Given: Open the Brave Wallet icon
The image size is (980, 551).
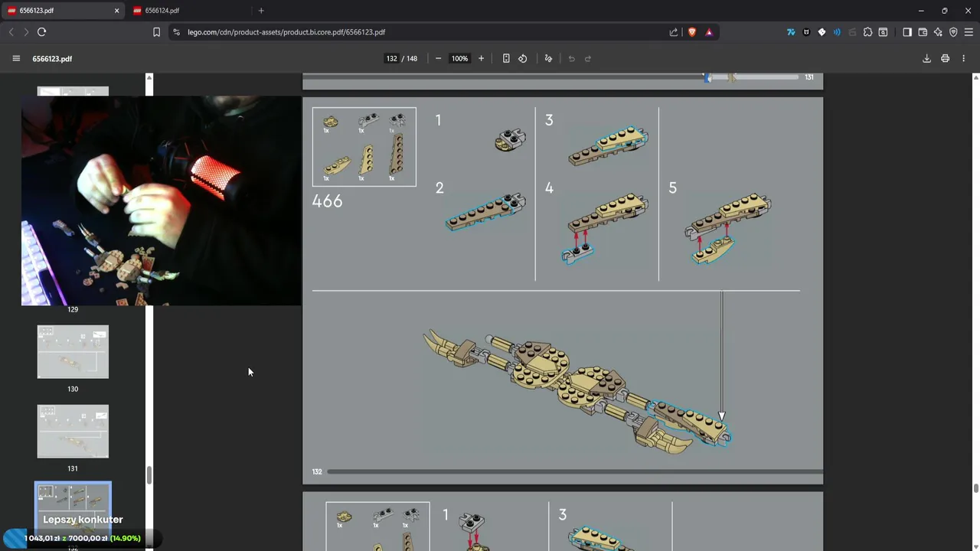Looking at the screenshot, I should click(x=923, y=32).
